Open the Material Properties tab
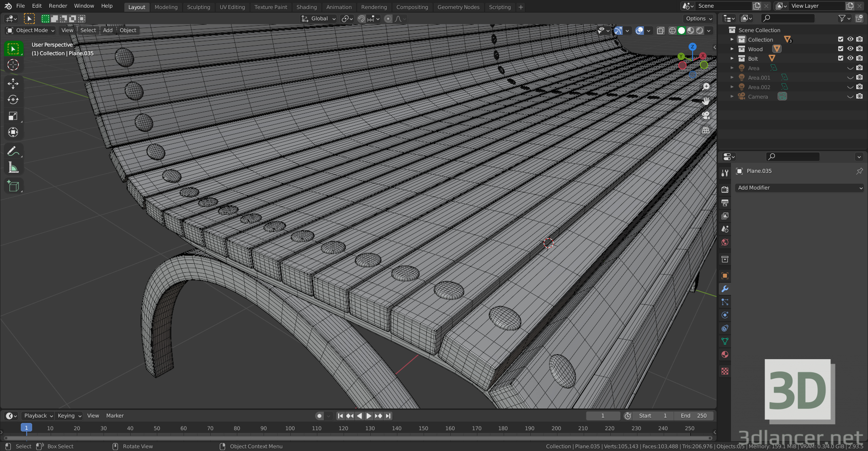The image size is (868, 451). (x=725, y=355)
